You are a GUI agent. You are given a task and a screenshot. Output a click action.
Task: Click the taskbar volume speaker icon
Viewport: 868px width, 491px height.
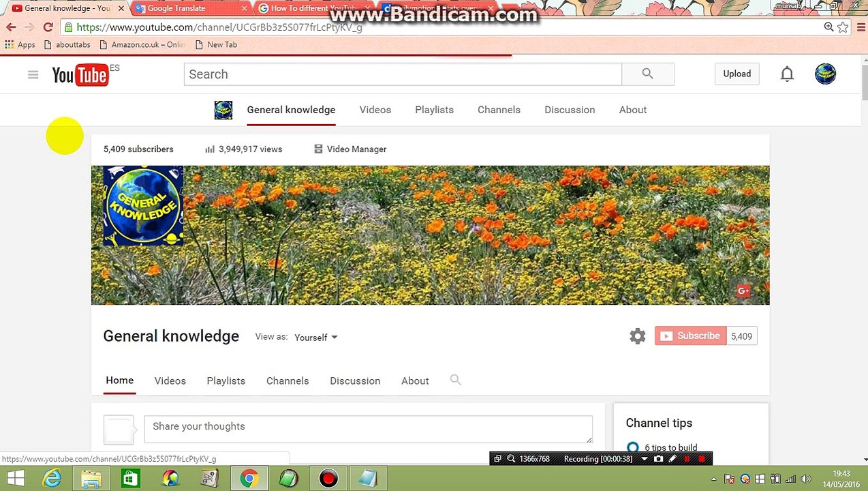(805, 479)
